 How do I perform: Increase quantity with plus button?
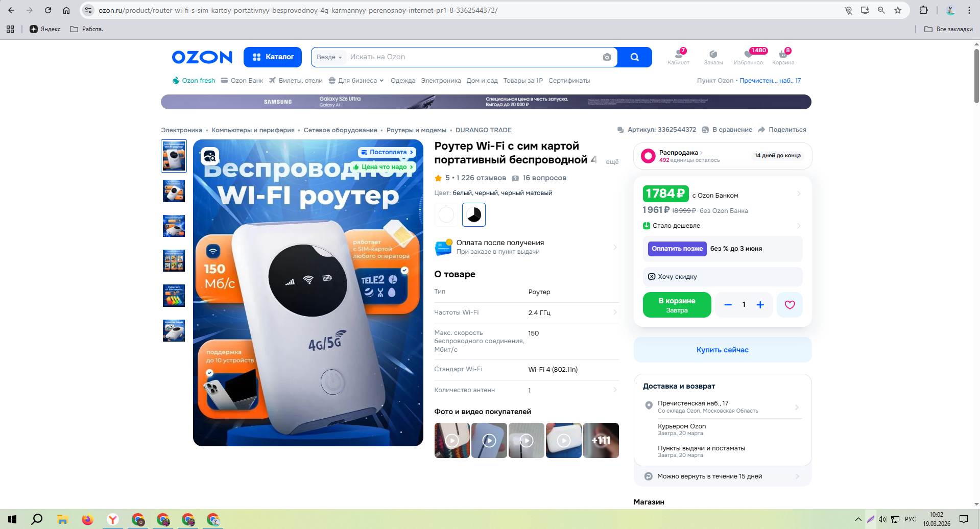[760, 305]
